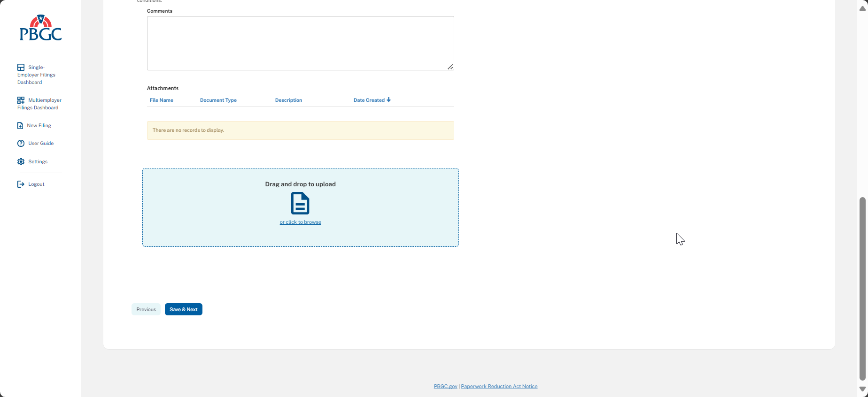Image resolution: width=868 pixels, height=397 pixels.
Task: Click the 'or click to browse' link
Action: pyautogui.click(x=301, y=222)
